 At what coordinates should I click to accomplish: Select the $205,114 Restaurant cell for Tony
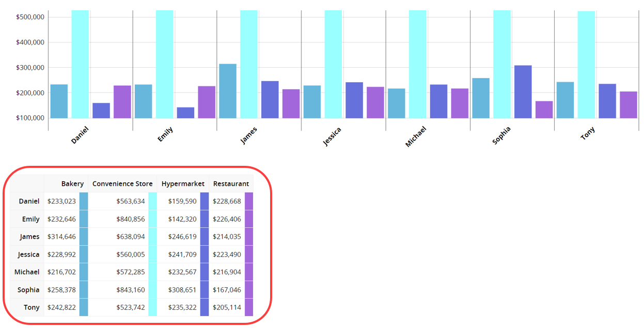(227, 307)
